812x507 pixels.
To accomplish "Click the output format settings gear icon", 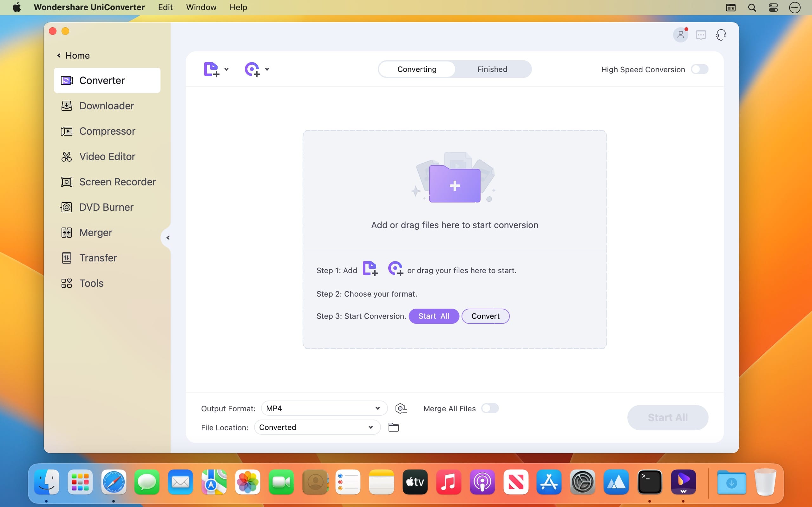I will click(x=401, y=408).
